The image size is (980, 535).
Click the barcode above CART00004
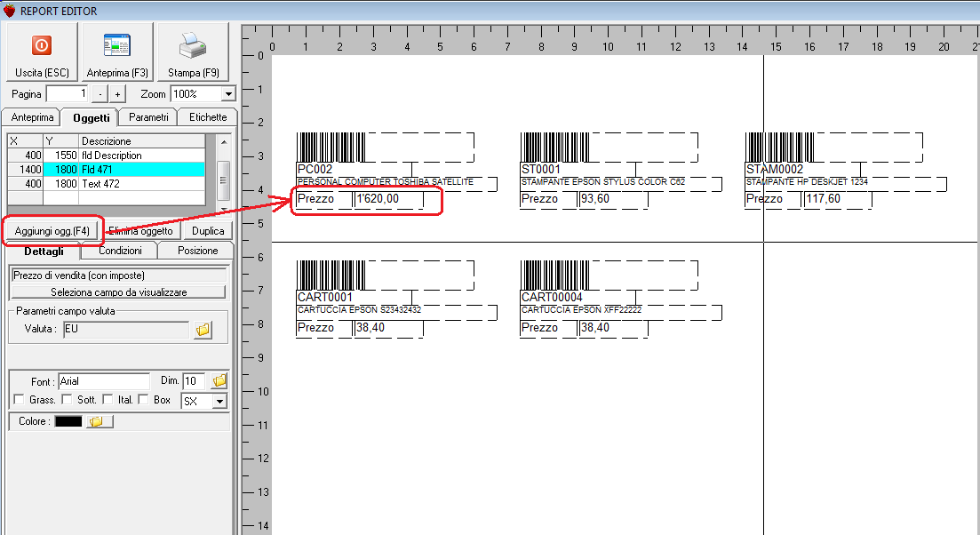click(x=555, y=275)
